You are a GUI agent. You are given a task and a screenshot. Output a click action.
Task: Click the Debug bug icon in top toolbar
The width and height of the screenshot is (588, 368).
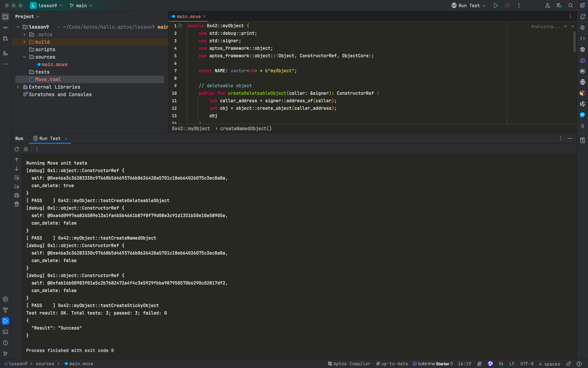[507, 5]
